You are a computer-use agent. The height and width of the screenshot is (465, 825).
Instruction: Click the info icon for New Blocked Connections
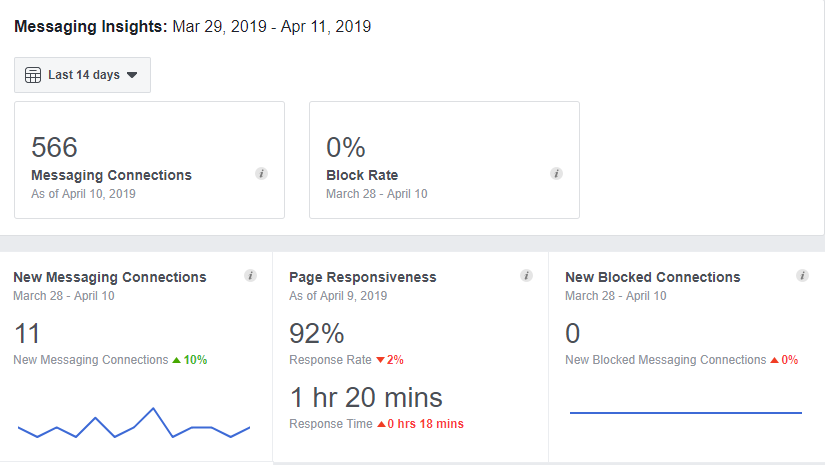pyautogui.click(x=802, y=276)
